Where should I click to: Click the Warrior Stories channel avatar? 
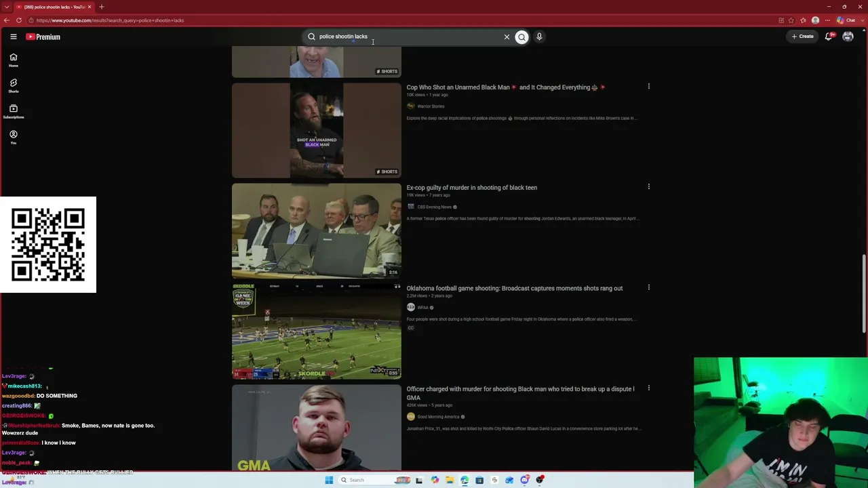[411, 106]
